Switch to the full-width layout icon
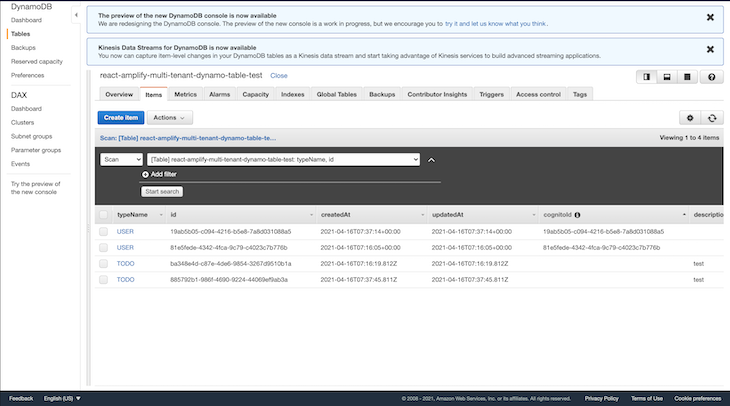This screenshot has width=730, height=406. [687, 77]
